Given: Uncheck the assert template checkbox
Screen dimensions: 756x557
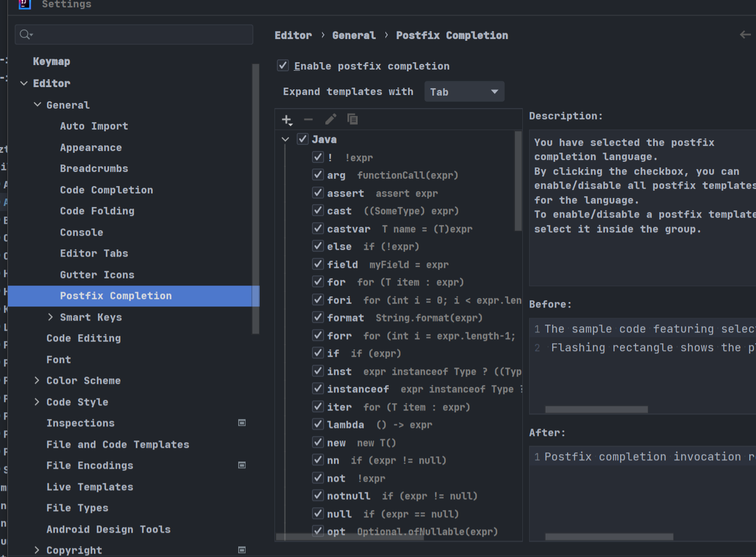Looking at the screenshot, I should (x=318, y=193).
